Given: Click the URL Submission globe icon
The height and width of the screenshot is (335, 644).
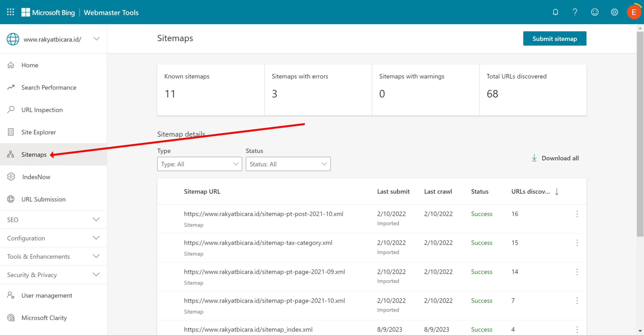Looking at the screenshot, I should click(11, 199).
